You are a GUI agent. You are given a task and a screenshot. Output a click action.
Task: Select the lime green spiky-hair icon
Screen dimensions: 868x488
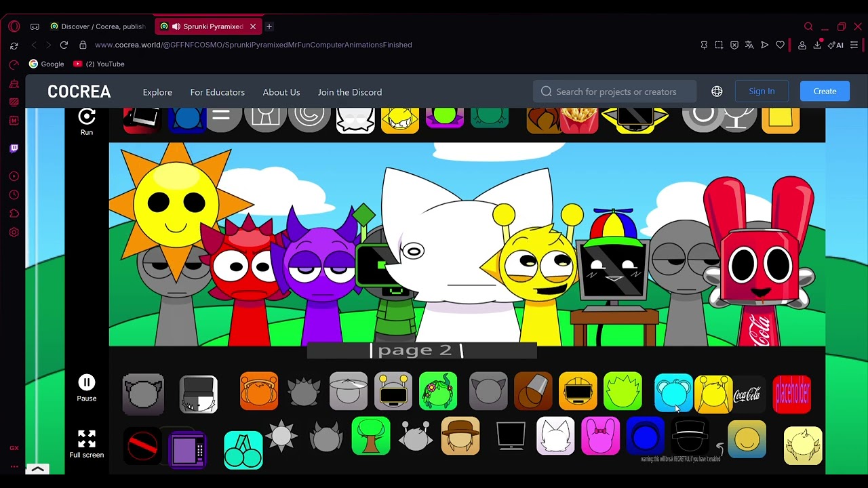pos(623,391)
